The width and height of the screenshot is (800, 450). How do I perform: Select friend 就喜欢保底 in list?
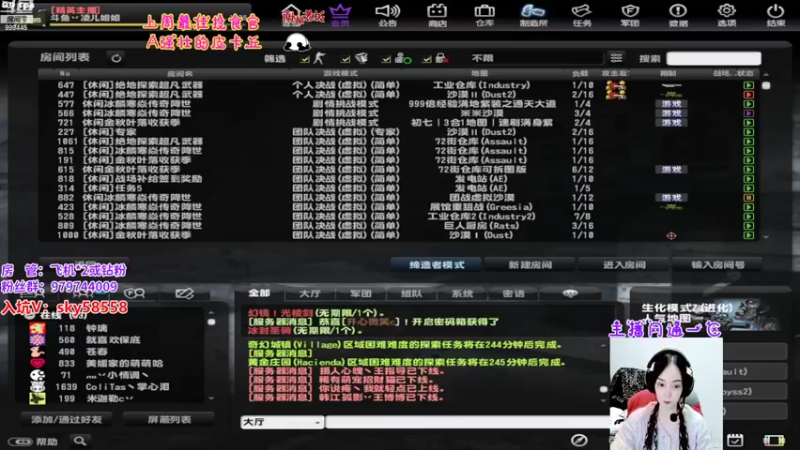[112, 340]
